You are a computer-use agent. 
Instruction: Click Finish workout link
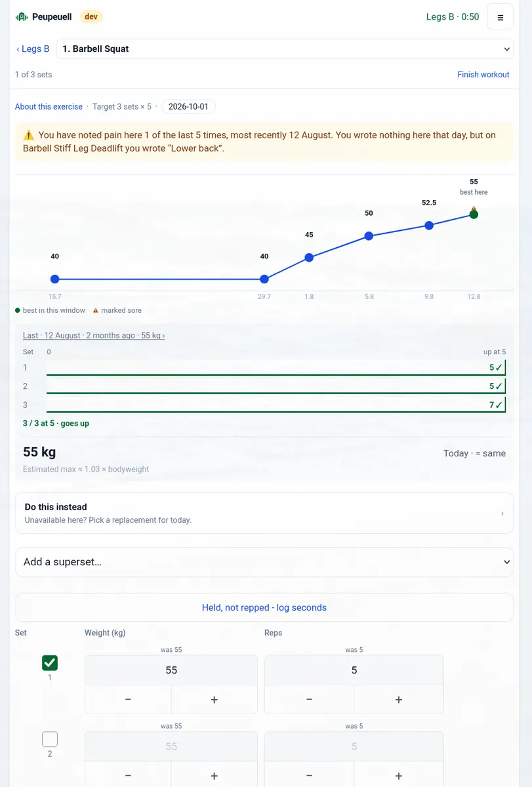(x=483, y=75)
